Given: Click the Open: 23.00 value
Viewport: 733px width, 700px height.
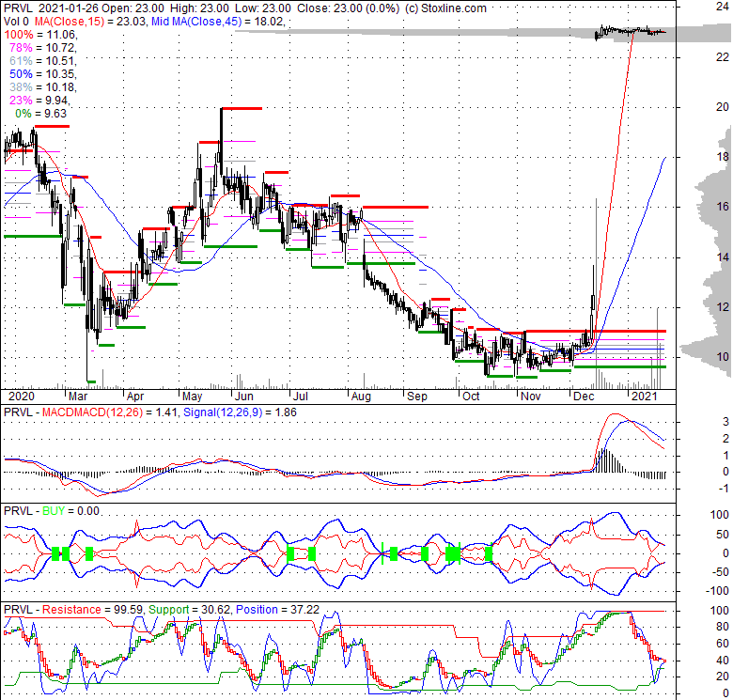Looking at the screenshot, I should point(133,8).
